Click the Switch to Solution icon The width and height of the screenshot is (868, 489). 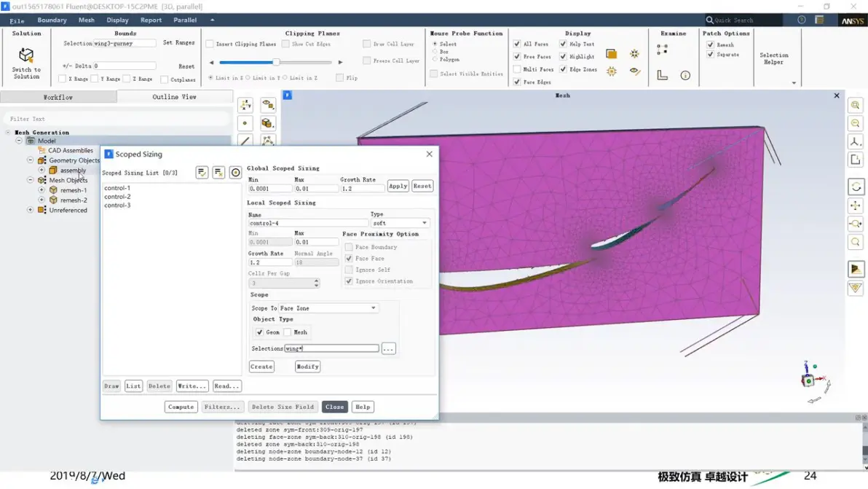pyautogui.click(x=26, y=55)
